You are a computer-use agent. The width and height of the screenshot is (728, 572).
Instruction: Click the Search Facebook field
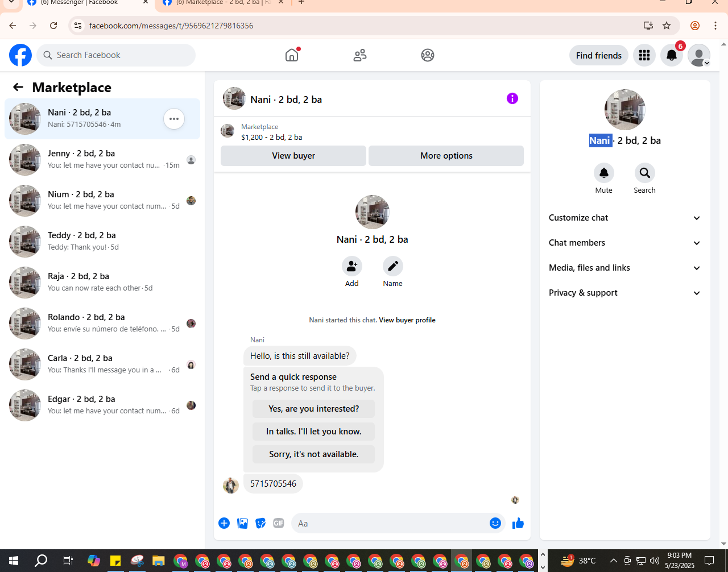pyautogui.click(x=116, y=55)
